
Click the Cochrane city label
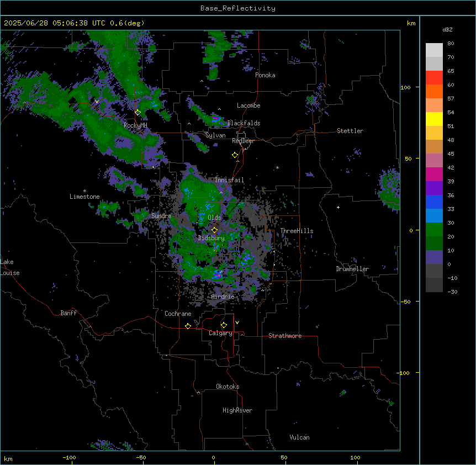(x=178, y=314)
